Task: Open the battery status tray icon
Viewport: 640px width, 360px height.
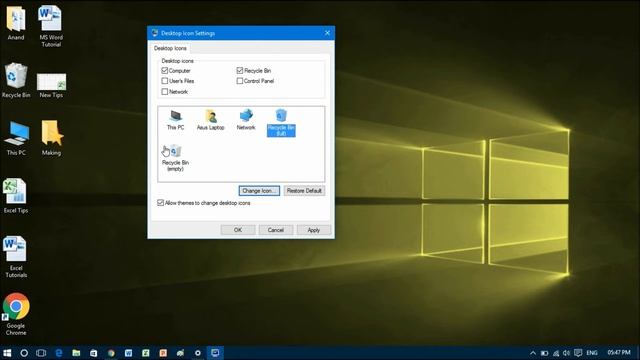Action: point(544,353)
